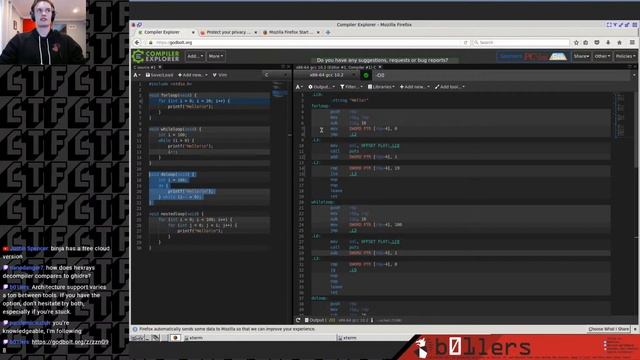This screenshot has height=360, width=640.
Task: Open the More dropdown menu
Action: coord(216,56)
